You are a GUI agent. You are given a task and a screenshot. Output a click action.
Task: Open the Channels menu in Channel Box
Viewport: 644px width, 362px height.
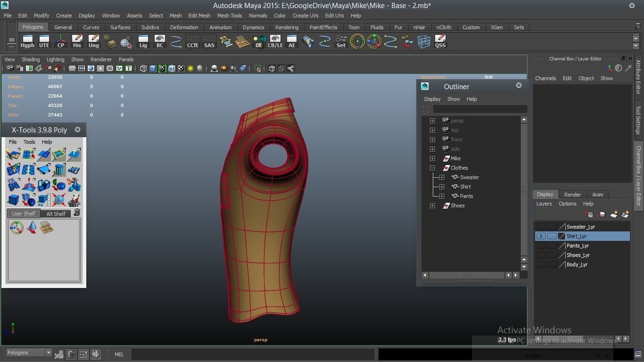coord(545,78)
